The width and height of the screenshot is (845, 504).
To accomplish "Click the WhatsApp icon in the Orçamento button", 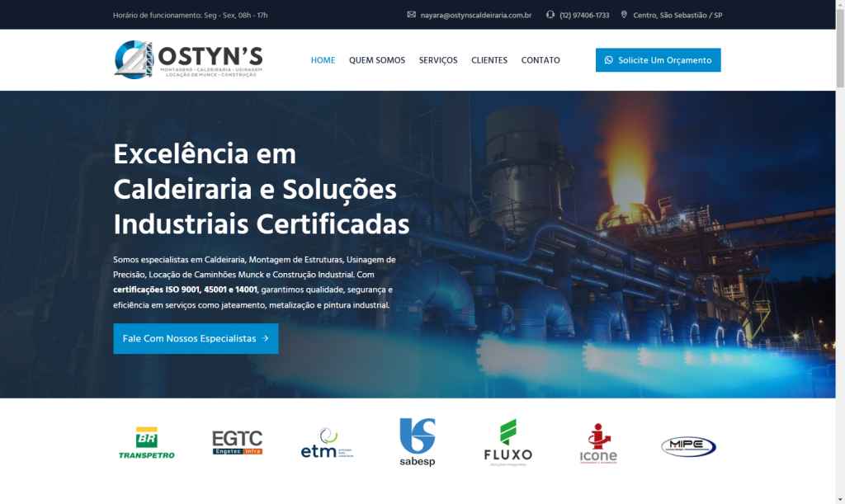I will 608,59.
